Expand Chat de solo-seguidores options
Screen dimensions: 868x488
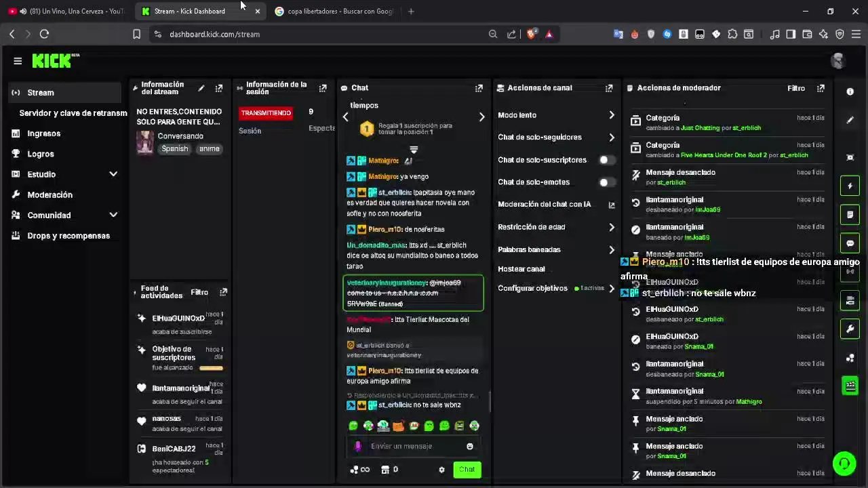click(x=611, y=137)
